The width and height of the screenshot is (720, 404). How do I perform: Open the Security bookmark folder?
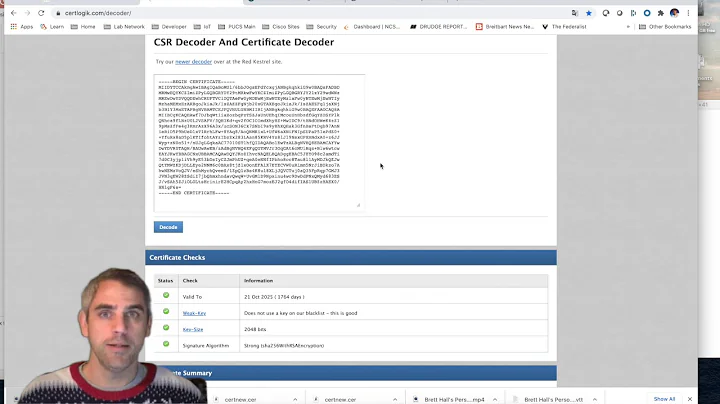[x=321, y=27]
